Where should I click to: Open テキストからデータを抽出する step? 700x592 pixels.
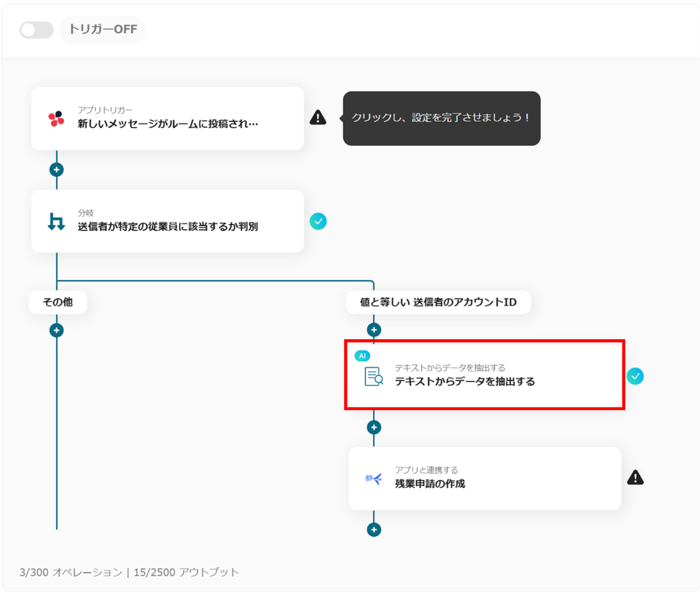click(485, 375)
